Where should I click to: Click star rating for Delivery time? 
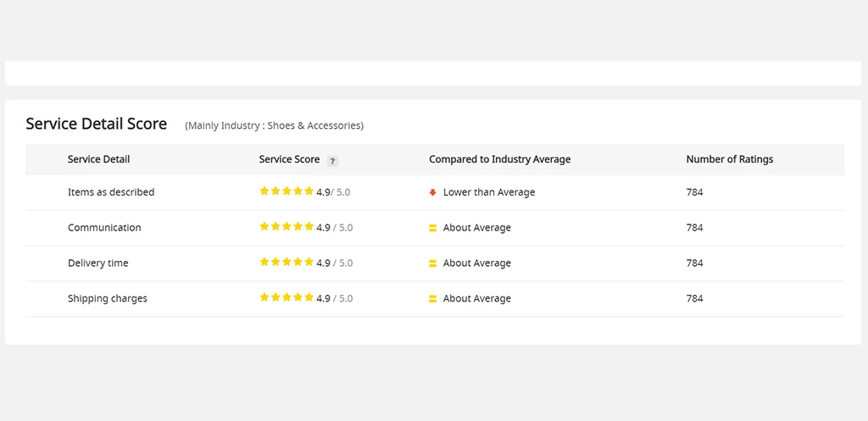[287, 262]
